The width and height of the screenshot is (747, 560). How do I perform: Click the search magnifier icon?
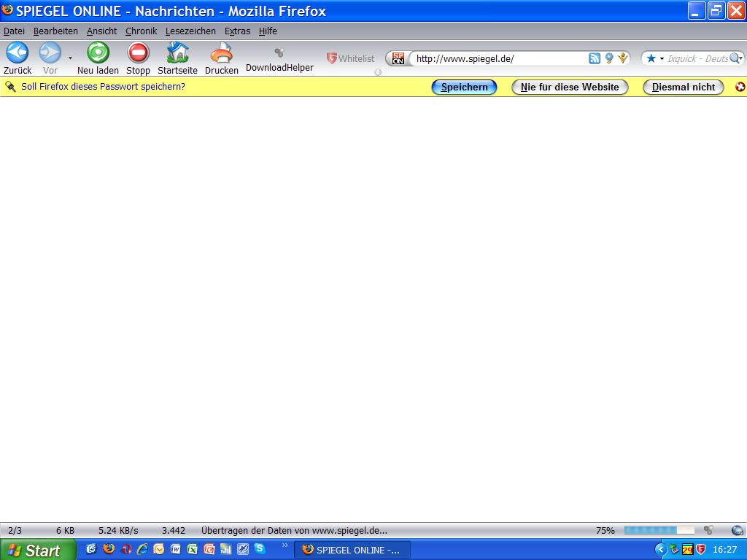click(735, 58)
